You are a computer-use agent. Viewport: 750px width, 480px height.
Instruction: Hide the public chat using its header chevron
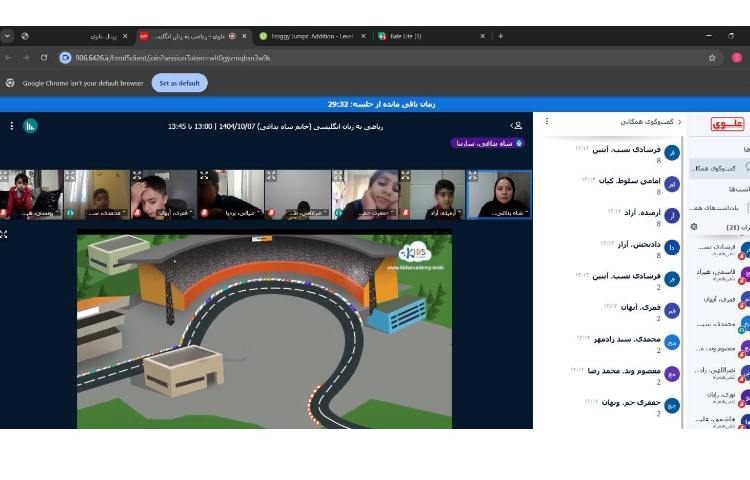click(x=680, y=122)
